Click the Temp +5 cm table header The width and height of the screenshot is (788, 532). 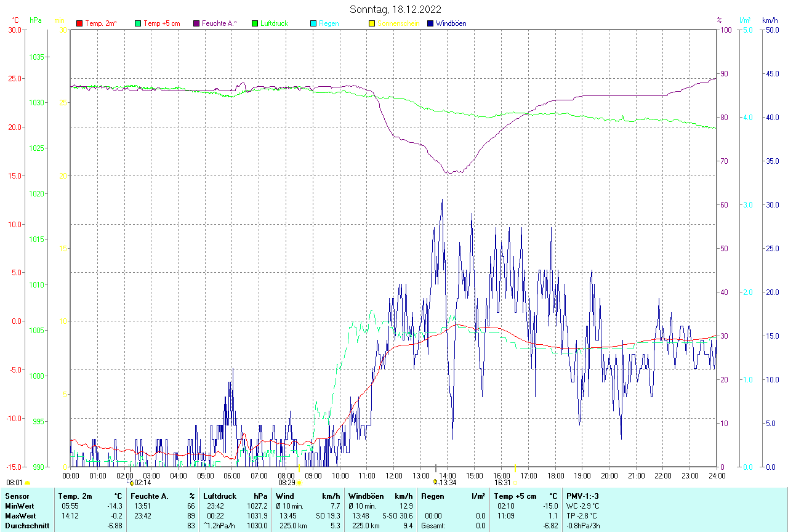[515, 496]
